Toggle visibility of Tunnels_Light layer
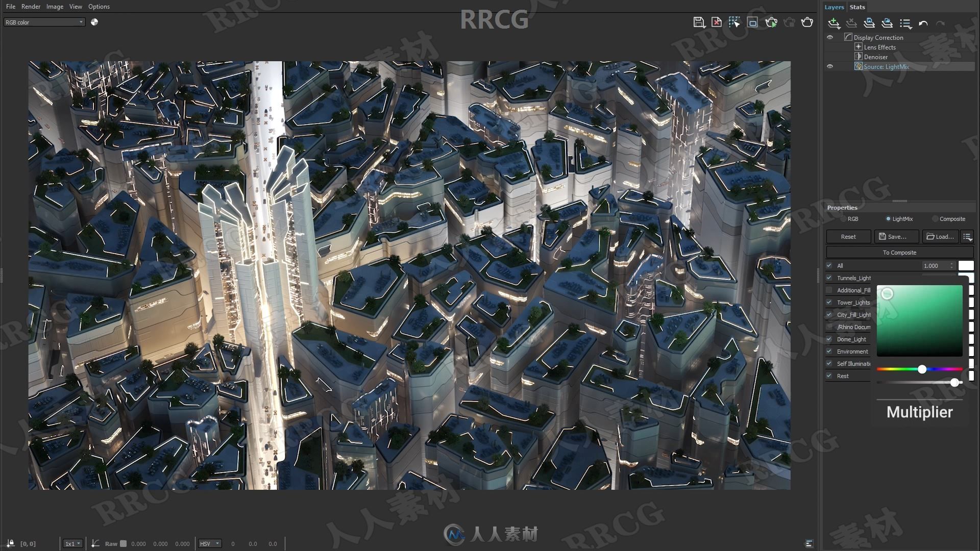 pyautogui.click(x=829, y=277)
